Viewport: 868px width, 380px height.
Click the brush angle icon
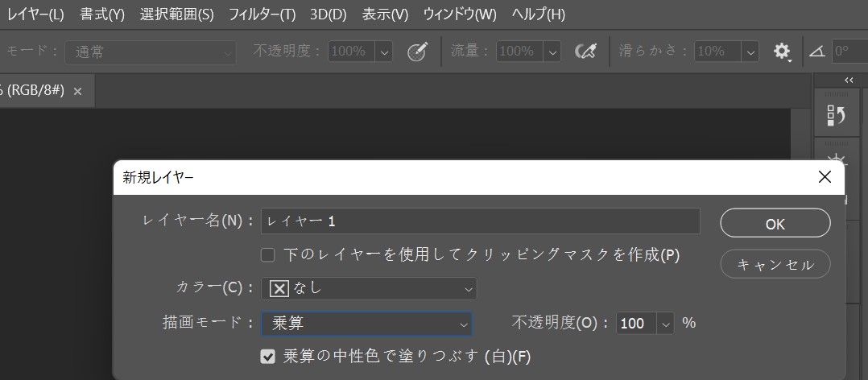[817, 52]
